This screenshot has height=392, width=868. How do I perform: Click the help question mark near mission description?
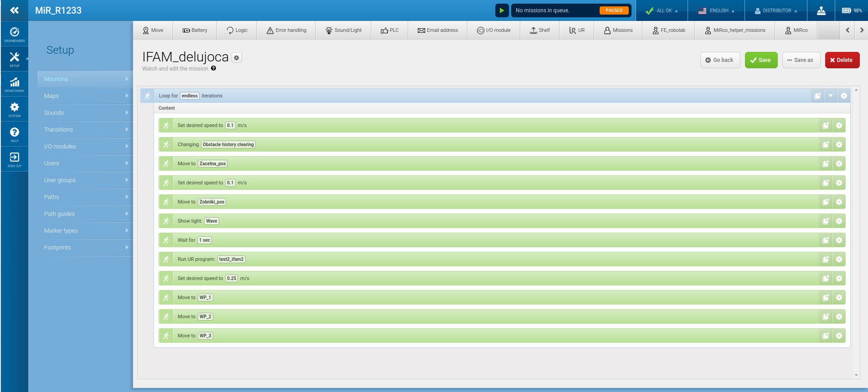click(x=213, y=68)
